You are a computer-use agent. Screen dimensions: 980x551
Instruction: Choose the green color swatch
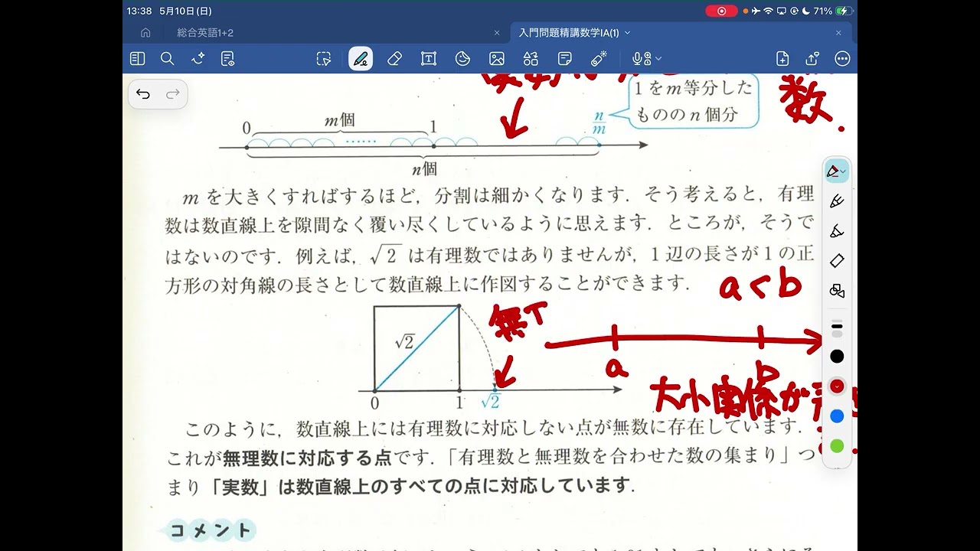click(837, 446)
